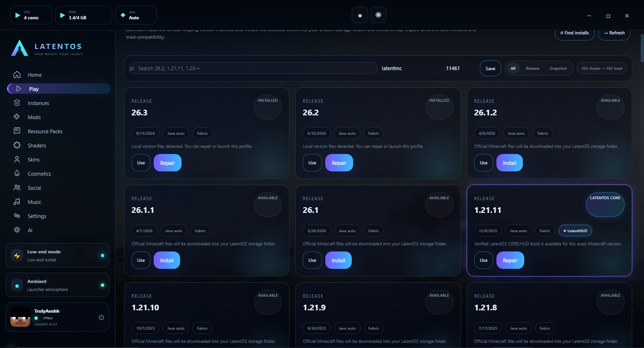The width and height of the screenshot is (644, 348).
Task: Click the ringed dot button in the title bar
Action: click(x=378, y=15)
